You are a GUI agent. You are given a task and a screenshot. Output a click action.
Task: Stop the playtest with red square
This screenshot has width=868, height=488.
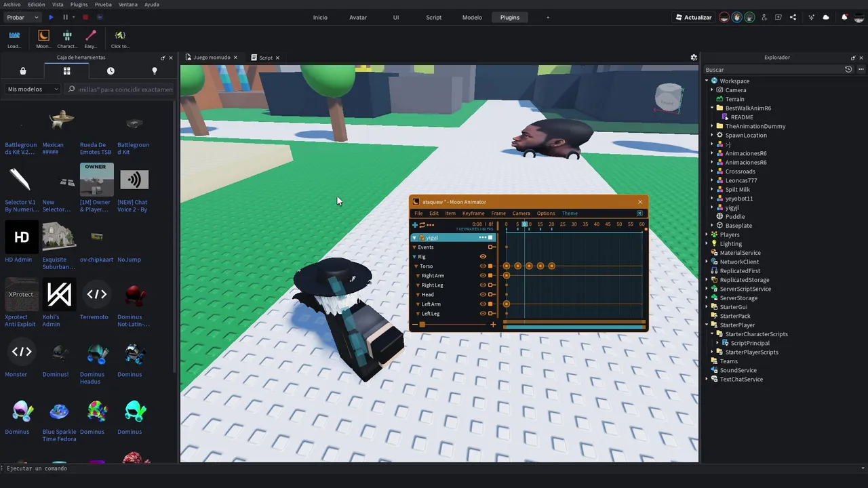coord(85,17)
